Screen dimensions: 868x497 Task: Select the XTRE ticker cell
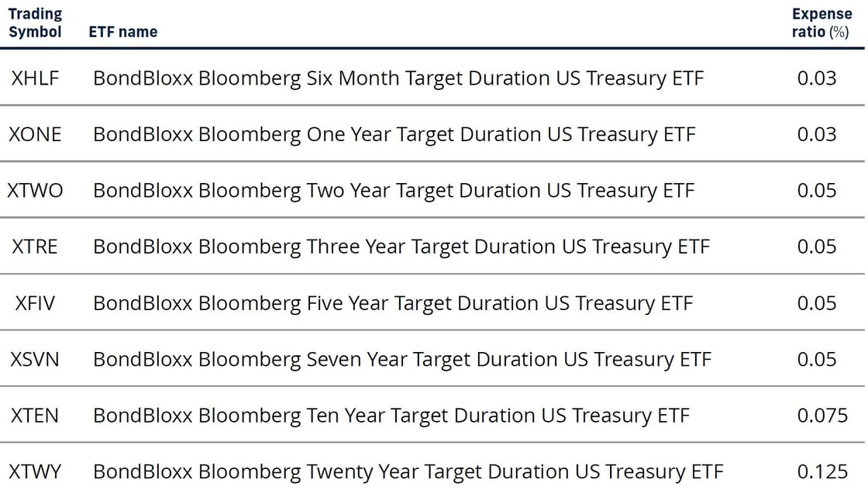click(35, 247)
